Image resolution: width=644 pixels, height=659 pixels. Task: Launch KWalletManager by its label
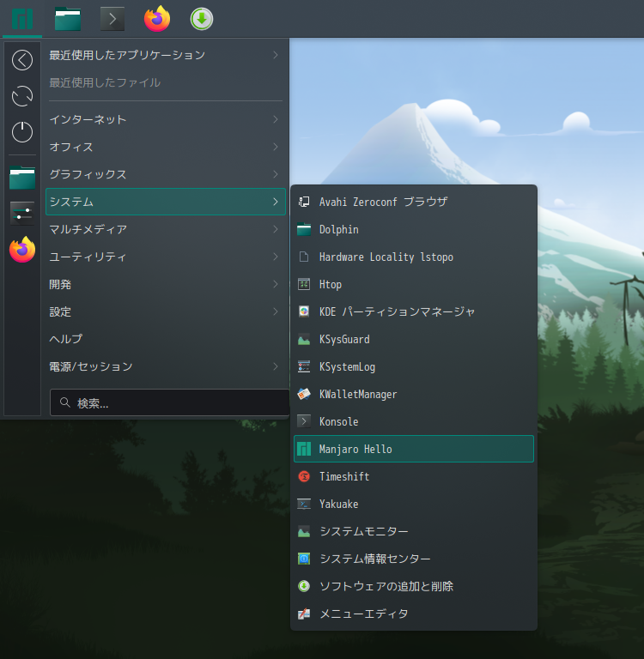358,394
